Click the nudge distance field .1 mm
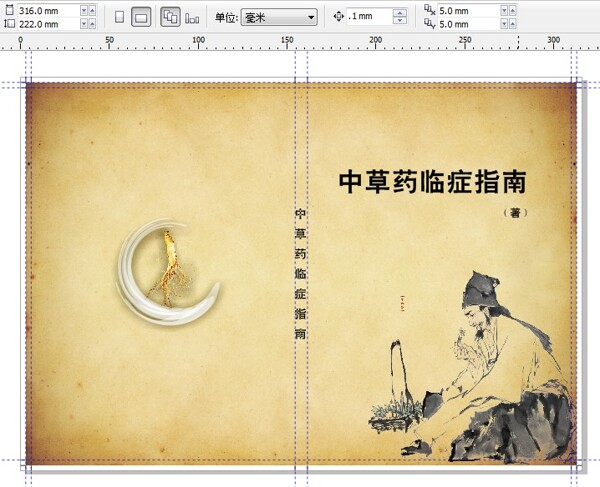The height and width of the screenshot is (487, 600). coord(370,16)
